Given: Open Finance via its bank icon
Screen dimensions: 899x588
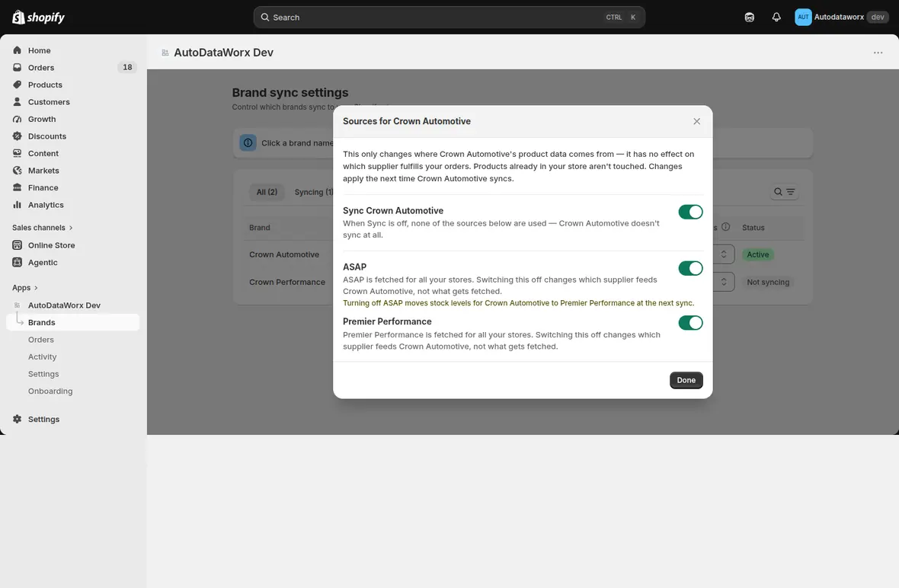Looking at the screenshot, I should click(18, 188).
